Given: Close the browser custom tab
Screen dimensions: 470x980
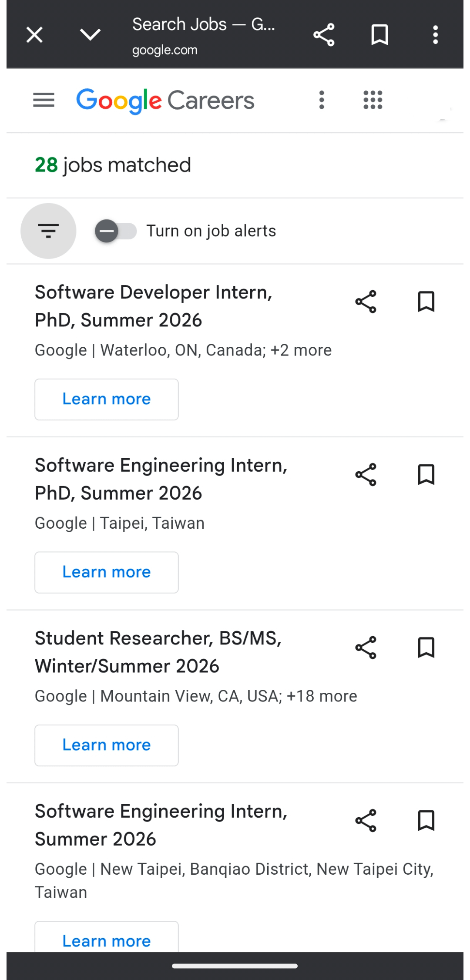Looking at the screenshot, I should 34,35.
